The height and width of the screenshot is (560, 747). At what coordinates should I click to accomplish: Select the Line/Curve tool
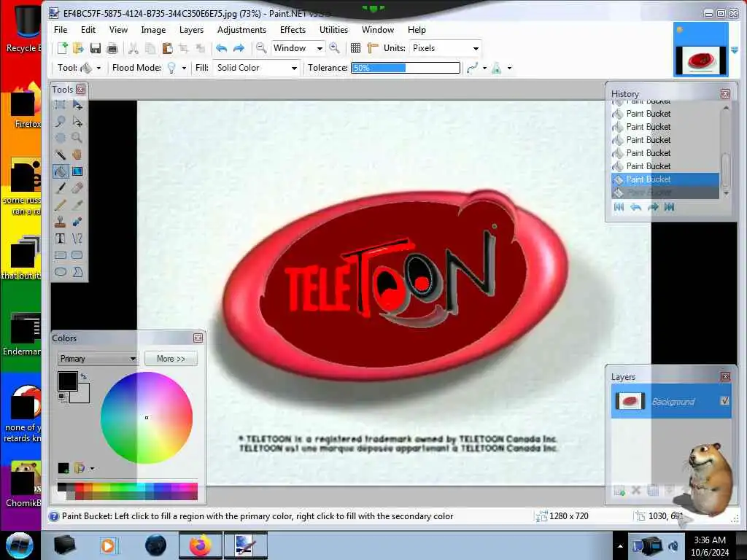pyautogui.click(x=77, y=238)
